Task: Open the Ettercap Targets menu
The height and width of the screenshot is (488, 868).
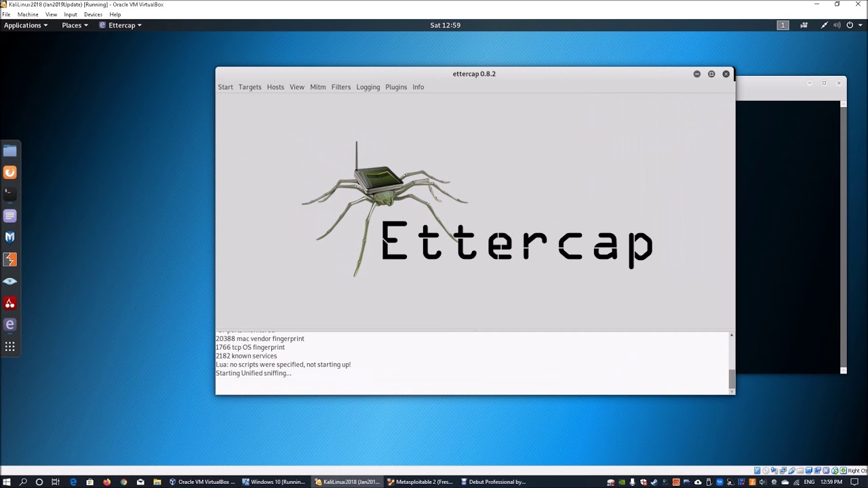Action: (x=250, y=87)
